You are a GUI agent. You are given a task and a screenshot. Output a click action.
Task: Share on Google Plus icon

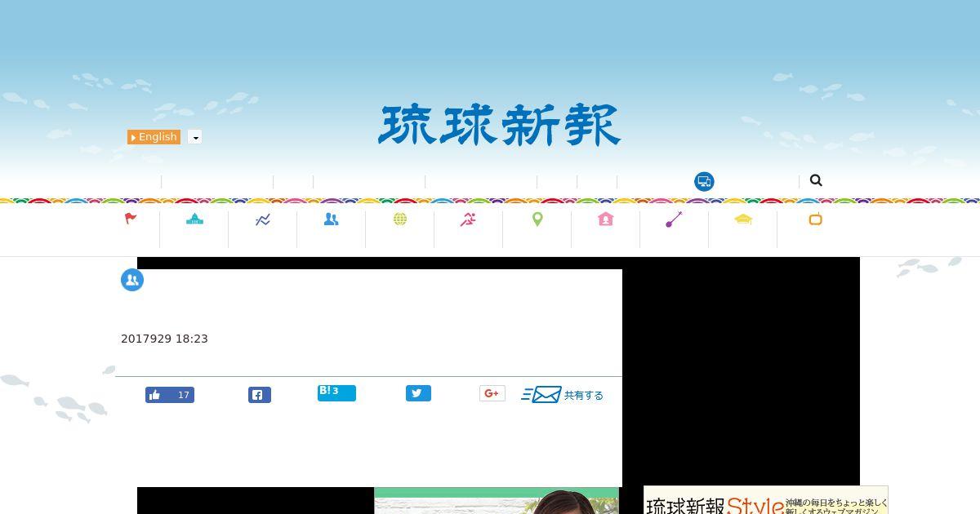point(492,393)
